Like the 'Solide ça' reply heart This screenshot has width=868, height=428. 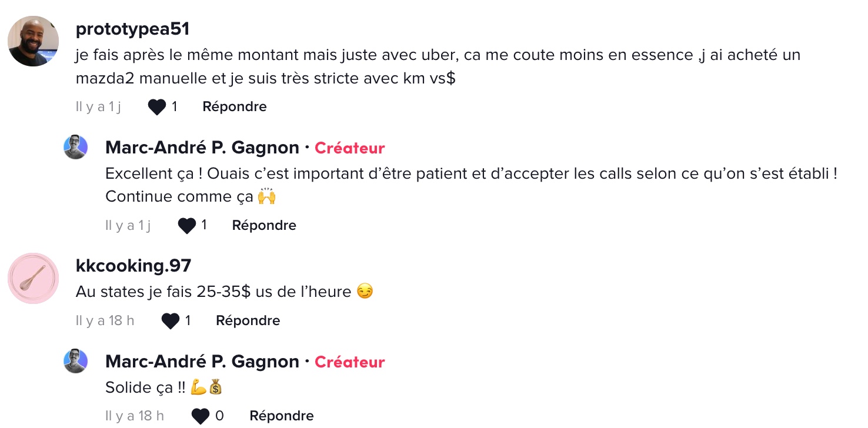click(201, 416)
